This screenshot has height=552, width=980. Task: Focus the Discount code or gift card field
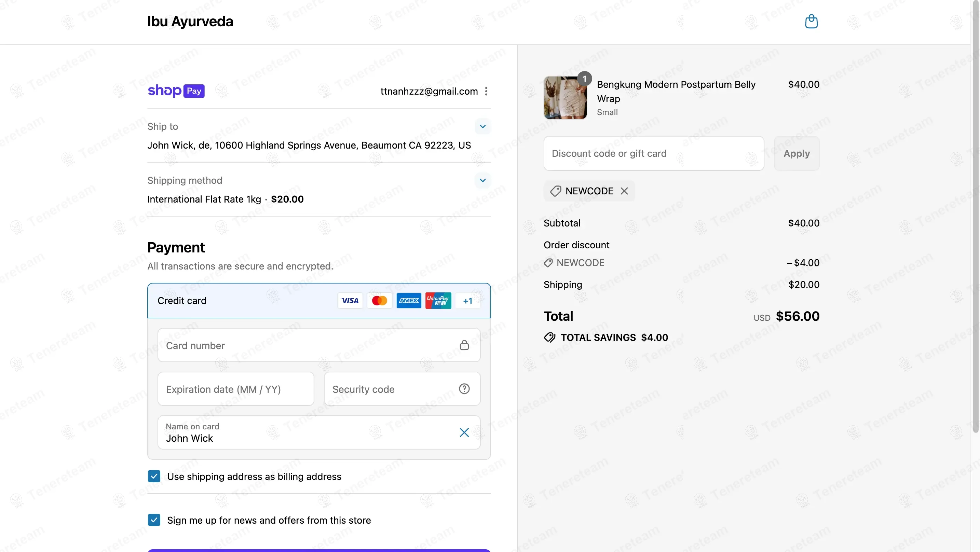654,153
